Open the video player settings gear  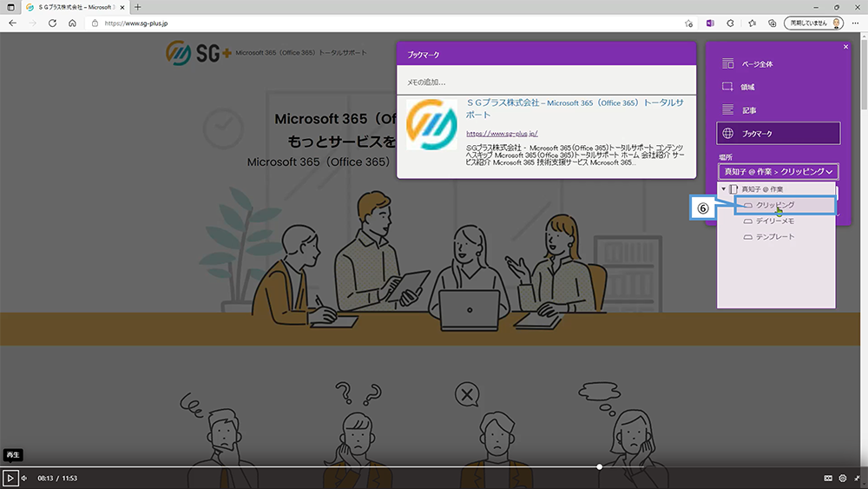pos(843,478)
